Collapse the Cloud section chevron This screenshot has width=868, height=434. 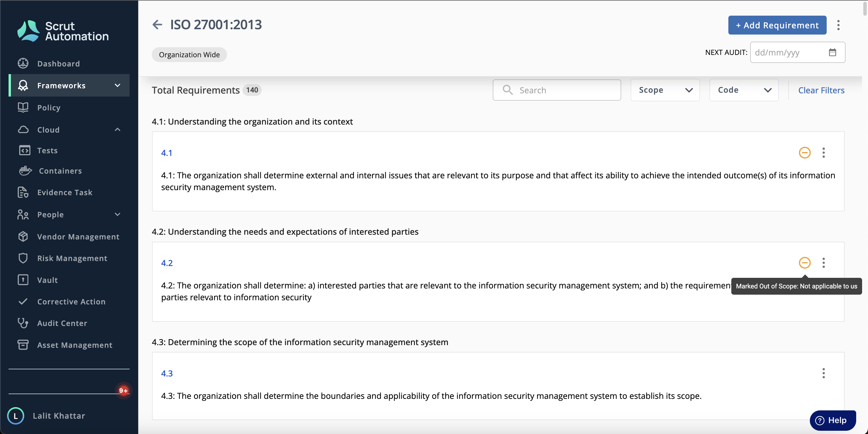coord(117,129)
